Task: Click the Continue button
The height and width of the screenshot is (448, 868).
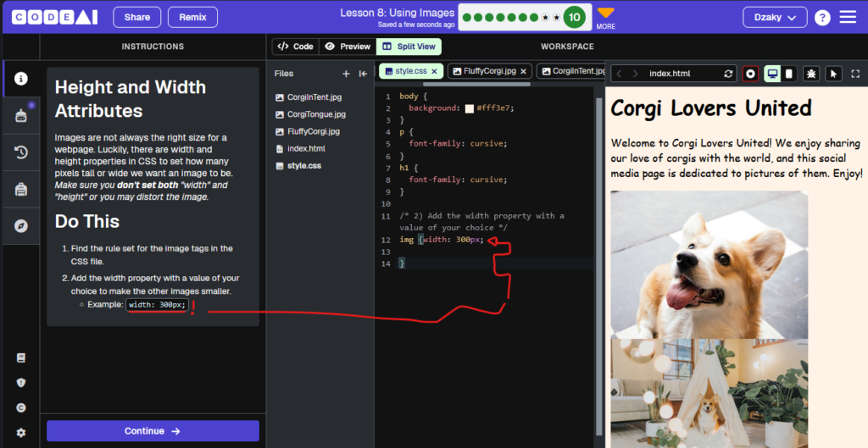Action: pos(153,431)
